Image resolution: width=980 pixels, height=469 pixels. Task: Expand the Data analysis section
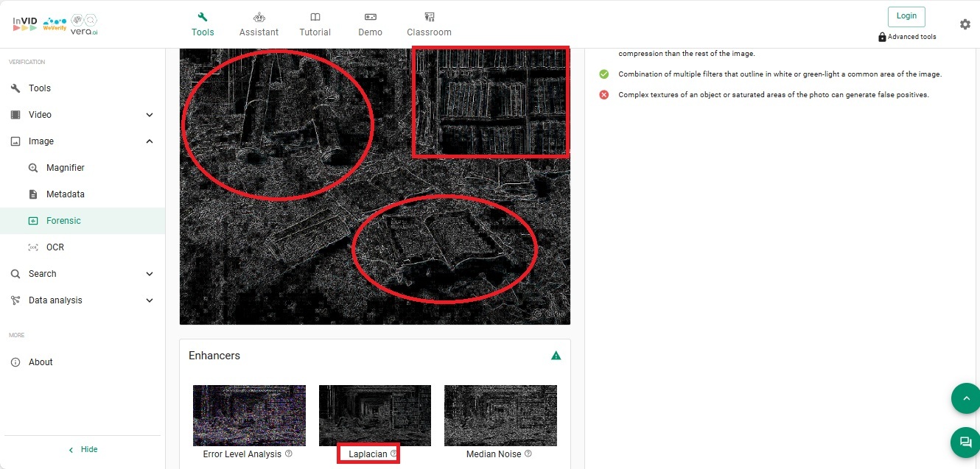tap(150, 300)
